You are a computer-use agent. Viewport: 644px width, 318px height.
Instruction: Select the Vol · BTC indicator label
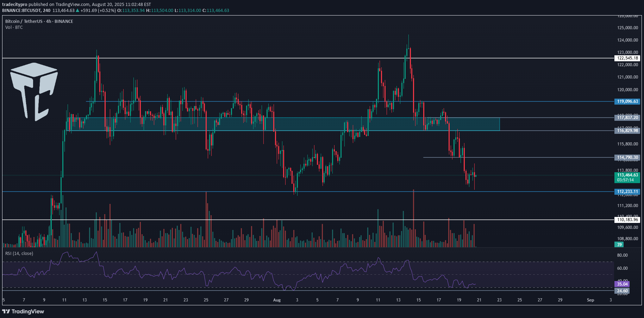click(14, 27)
